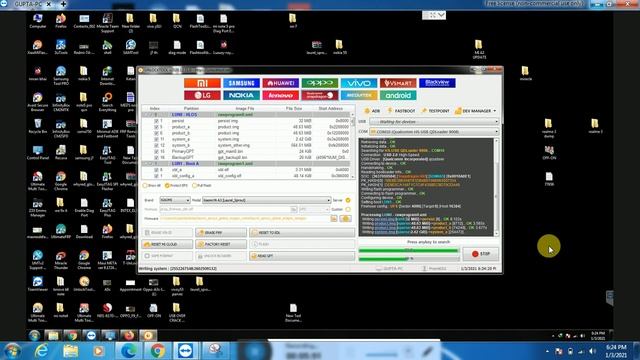Open Google Chrome from taskbar
Image resolution: width=640 pixels, height=360 pixels.
(x=157, y=351)
